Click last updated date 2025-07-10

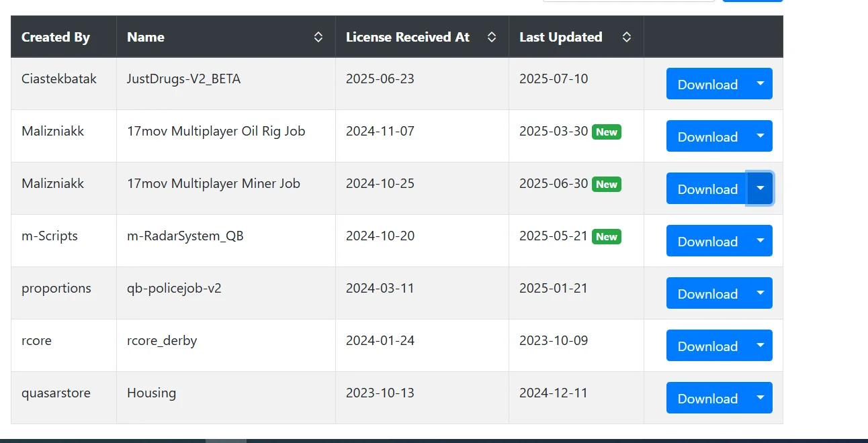coord(554,79)
